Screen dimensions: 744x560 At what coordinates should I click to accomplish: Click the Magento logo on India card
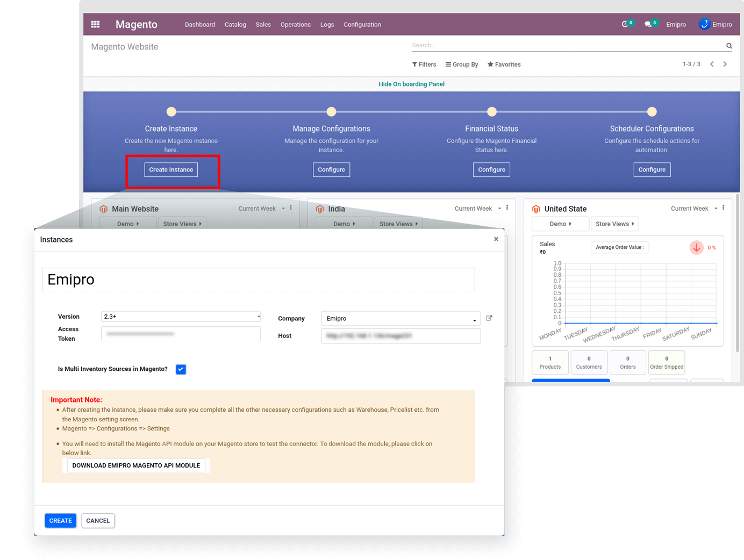tap(320, 209)
